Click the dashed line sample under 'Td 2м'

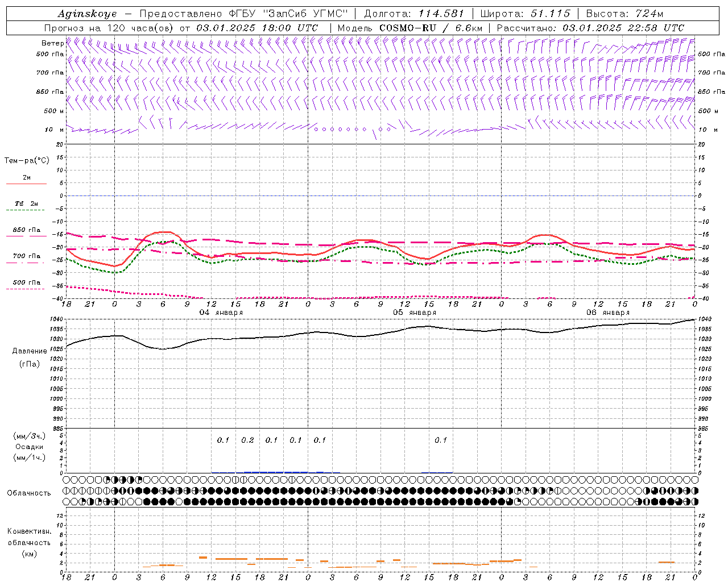click(x=26, y=210)
